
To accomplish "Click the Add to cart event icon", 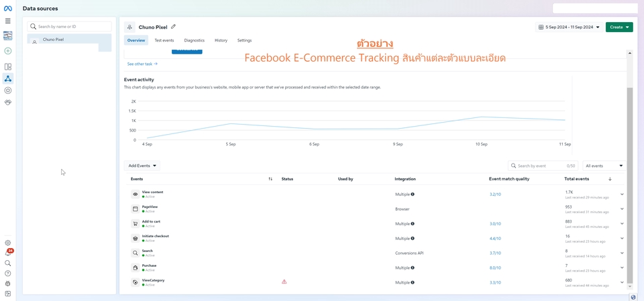I will click(135, 224).
